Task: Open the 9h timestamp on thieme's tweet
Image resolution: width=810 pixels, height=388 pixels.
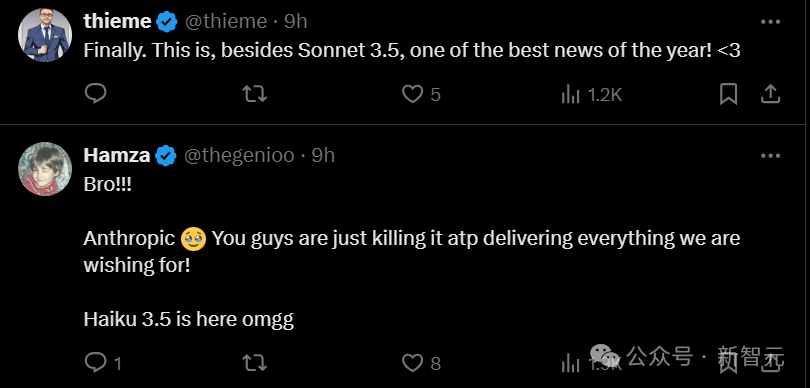Action: (x=296, y=21)
